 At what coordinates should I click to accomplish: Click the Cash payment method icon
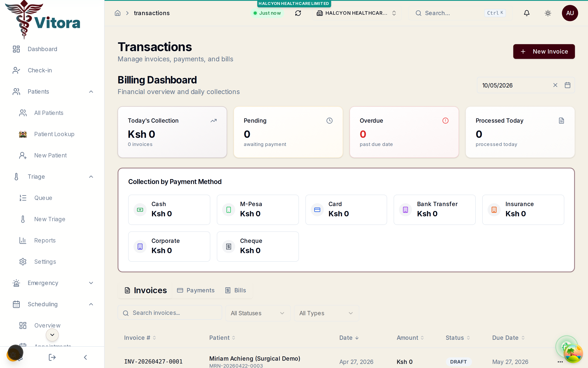(140, 210)
